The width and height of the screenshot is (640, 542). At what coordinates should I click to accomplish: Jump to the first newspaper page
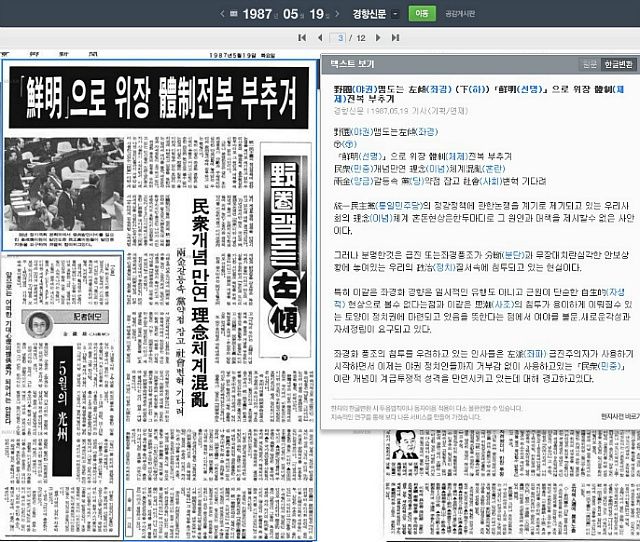[302, 38]
